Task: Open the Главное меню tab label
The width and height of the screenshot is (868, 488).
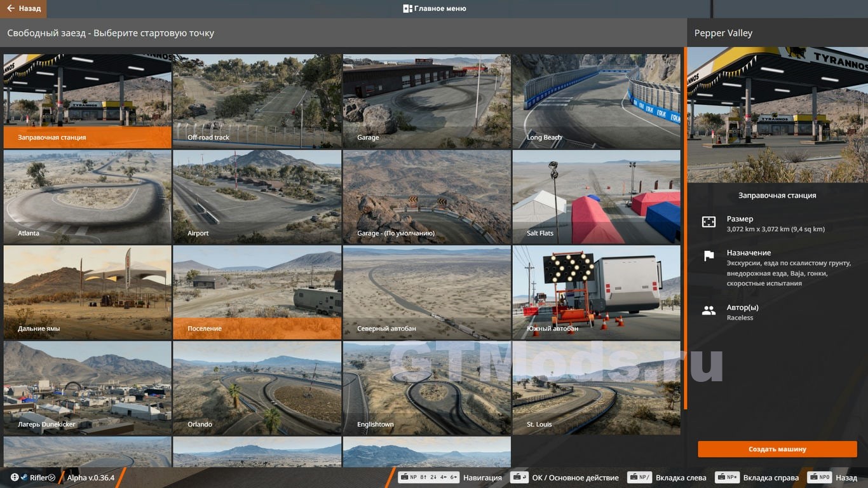Action: pyautogui.click(x=440, y=8)
